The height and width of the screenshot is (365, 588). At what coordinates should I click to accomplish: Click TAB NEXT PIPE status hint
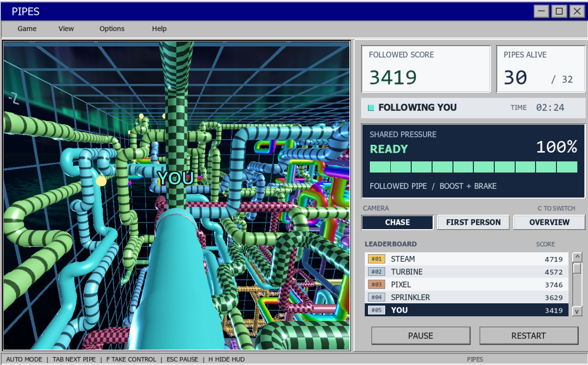click(74, 359)
